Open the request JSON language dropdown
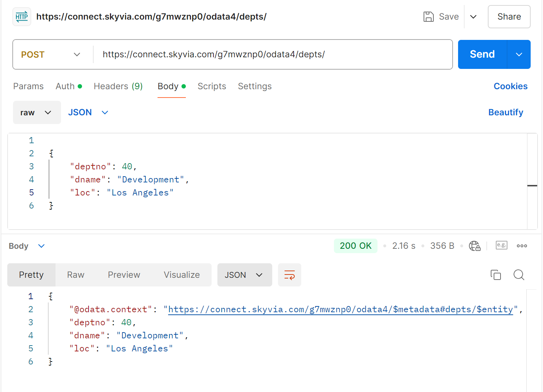The width and height of the screenshot is (543, 392). click(x=88, y=112)
